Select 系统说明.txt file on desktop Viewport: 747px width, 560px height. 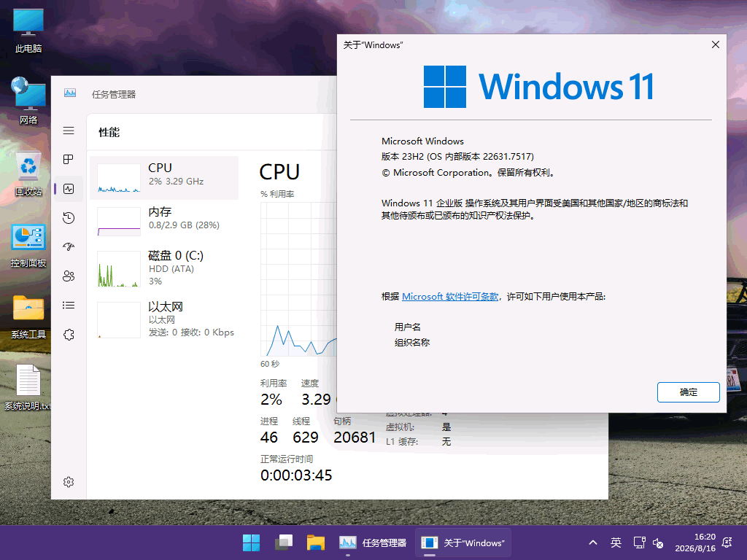28,387
